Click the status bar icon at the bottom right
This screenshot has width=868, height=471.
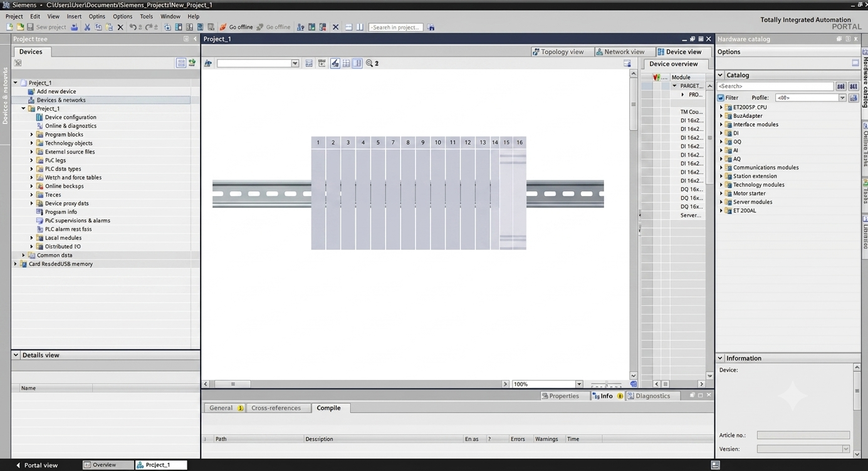pos(715,465)
